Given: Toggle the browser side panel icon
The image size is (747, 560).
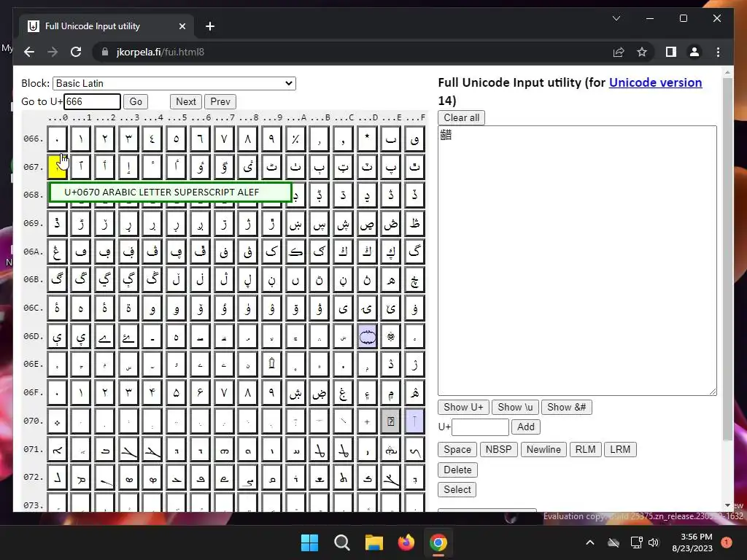Looking at the screenshot, I should [671, 52].
